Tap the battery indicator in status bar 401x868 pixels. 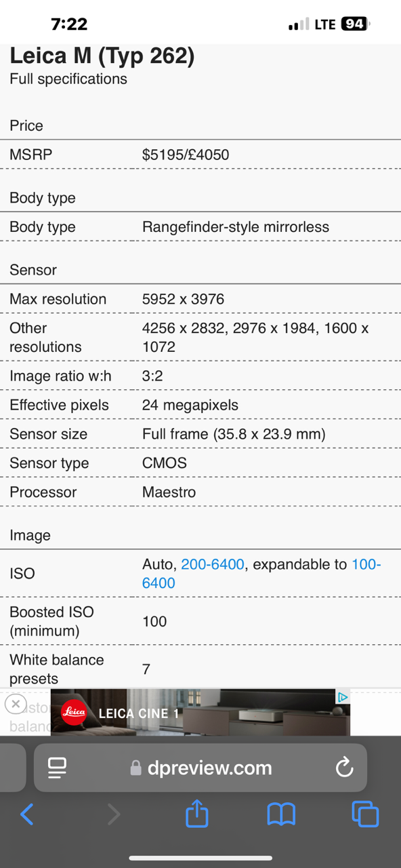pyautogui.click(x=356, y=24)
